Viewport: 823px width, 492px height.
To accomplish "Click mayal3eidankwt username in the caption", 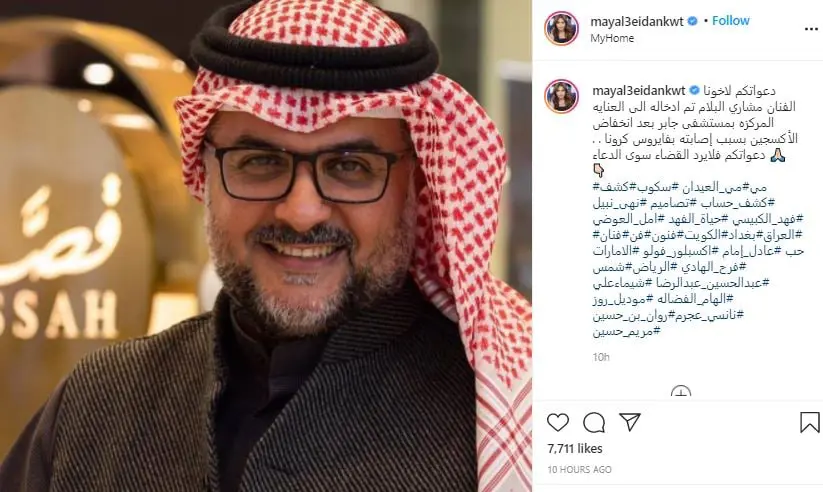I will pos(639,91).
